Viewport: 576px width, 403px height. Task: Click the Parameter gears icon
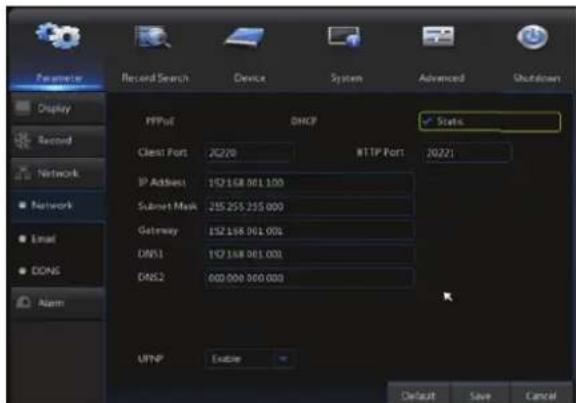(58, 36)
